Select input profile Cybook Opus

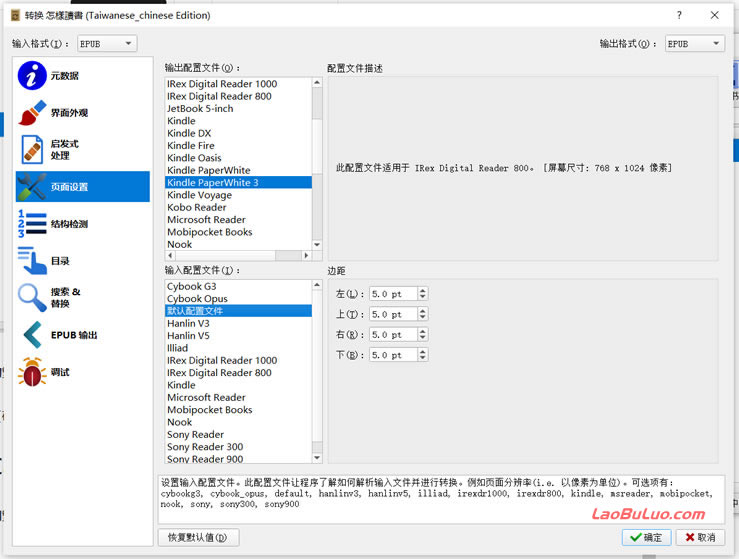pyautogui.click(x=238, y=298)
